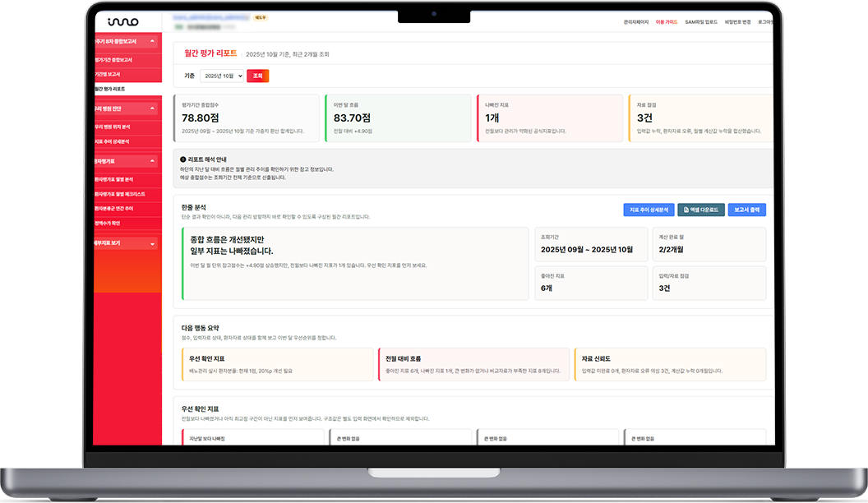Click the 자료 신뢰도 summary card
868x503 pixels.
(x=670, y=364)
